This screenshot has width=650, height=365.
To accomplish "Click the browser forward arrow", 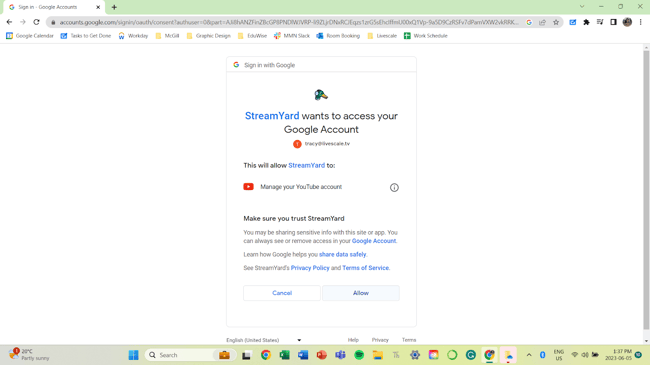I will (23, 22).
